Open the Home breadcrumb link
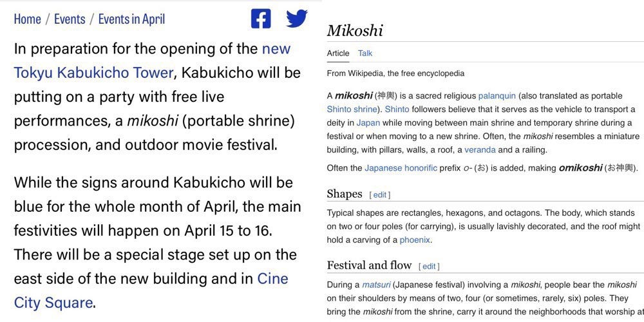 coord(28,19)
